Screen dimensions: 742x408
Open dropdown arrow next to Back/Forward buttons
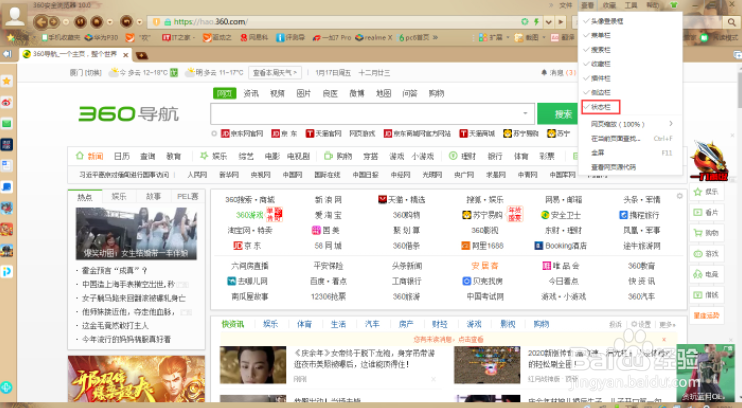tap(66, 22)
